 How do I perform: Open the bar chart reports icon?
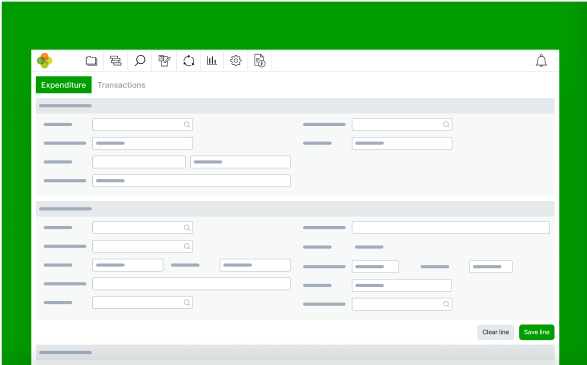point(212,61)
